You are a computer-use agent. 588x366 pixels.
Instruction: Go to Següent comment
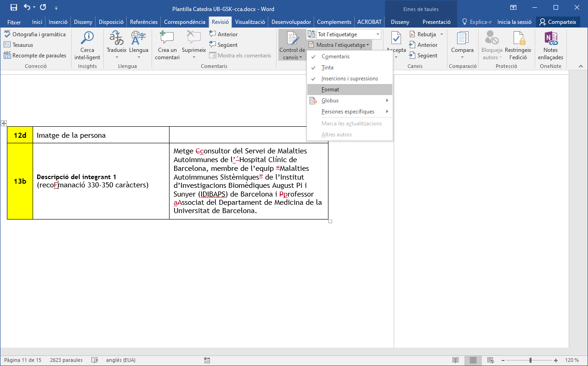pyautogui.click(x=223, y=45)
